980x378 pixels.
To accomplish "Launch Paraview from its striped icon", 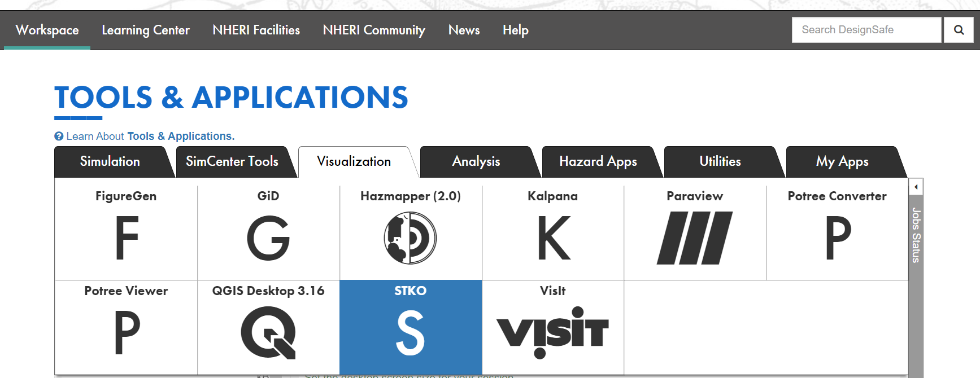I will coord(695,238).
